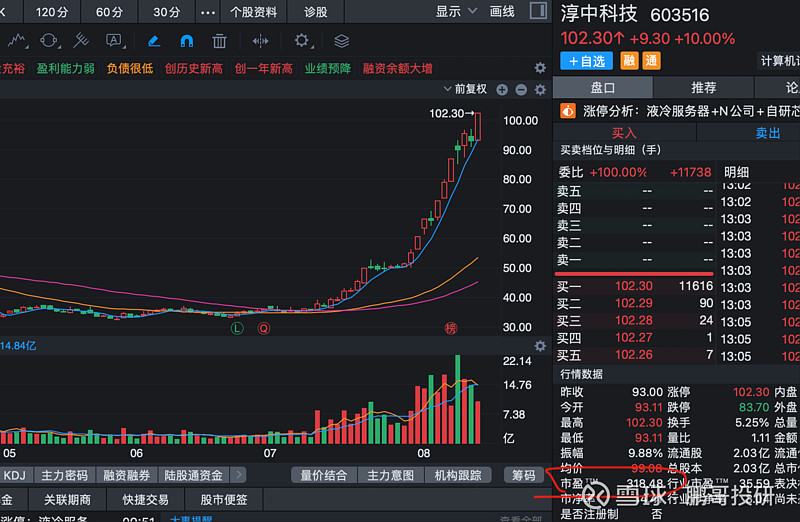Open 画线 drawing mode
Screen dimensions: 800x522
click(502, 11)
